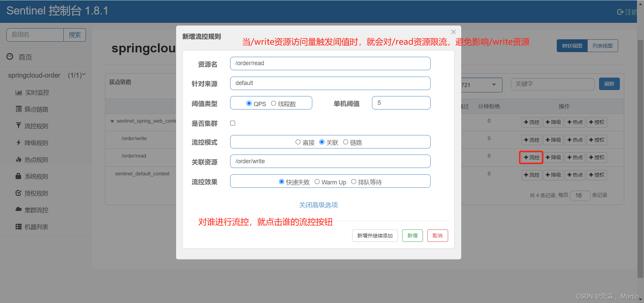
Task: Click the bar chart icon for 实时监控
Action: 18,92
